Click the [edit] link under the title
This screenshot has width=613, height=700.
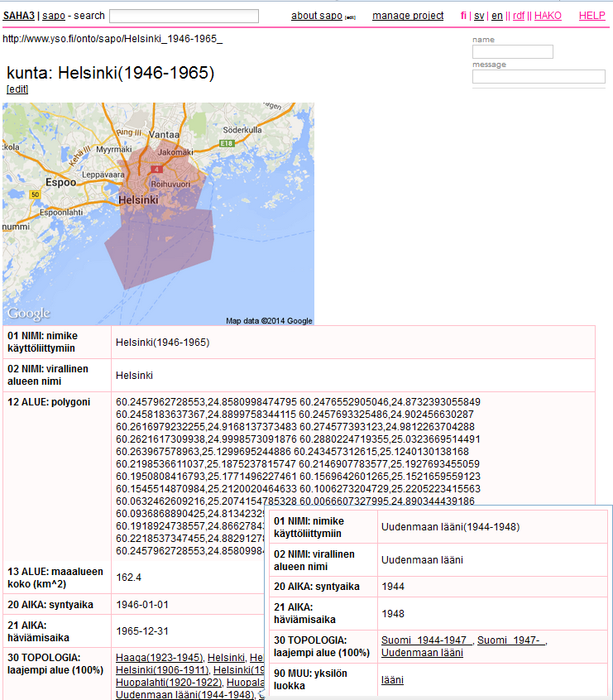point(17,89)
